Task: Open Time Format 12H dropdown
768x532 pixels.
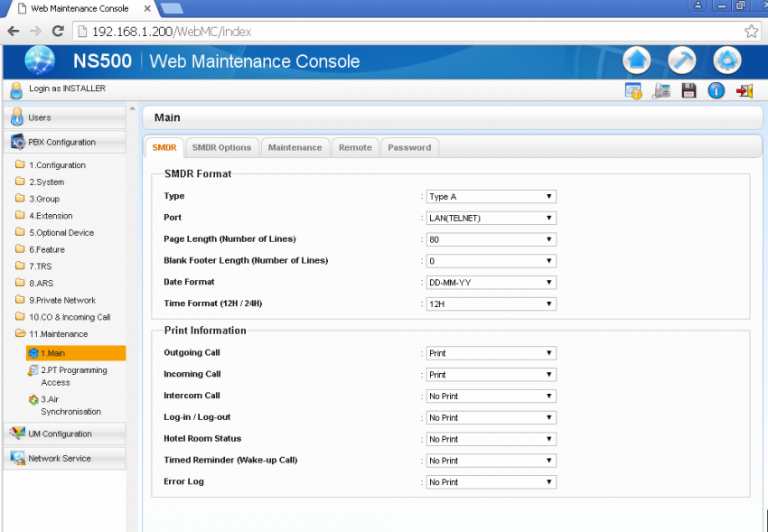Action: click(x=491, y=304)
